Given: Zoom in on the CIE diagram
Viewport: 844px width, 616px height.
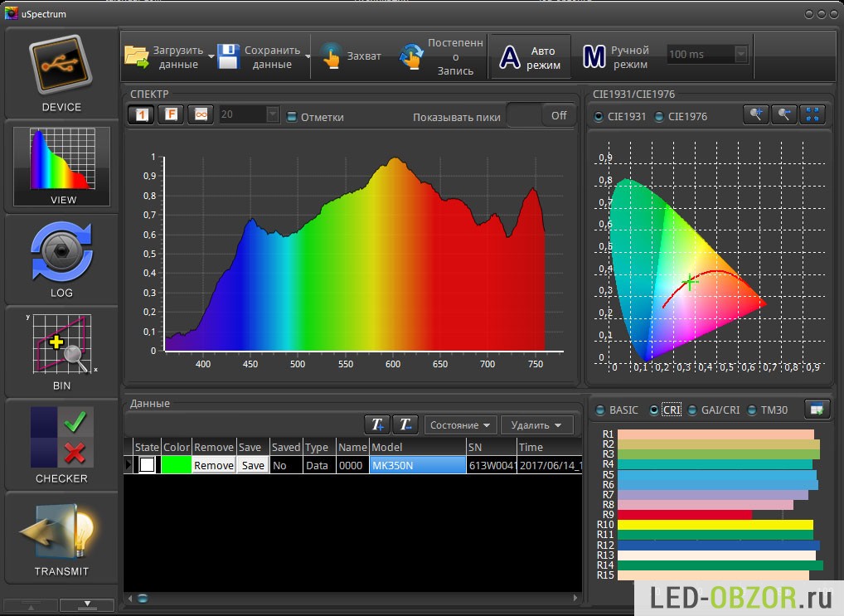Looking at the screenshot, I should click(755, 115).
